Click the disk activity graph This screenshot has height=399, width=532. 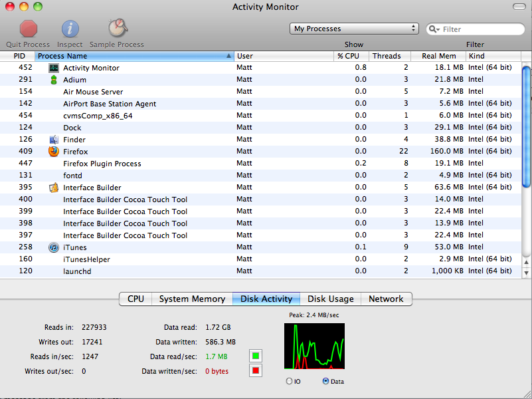pos(314,346)
